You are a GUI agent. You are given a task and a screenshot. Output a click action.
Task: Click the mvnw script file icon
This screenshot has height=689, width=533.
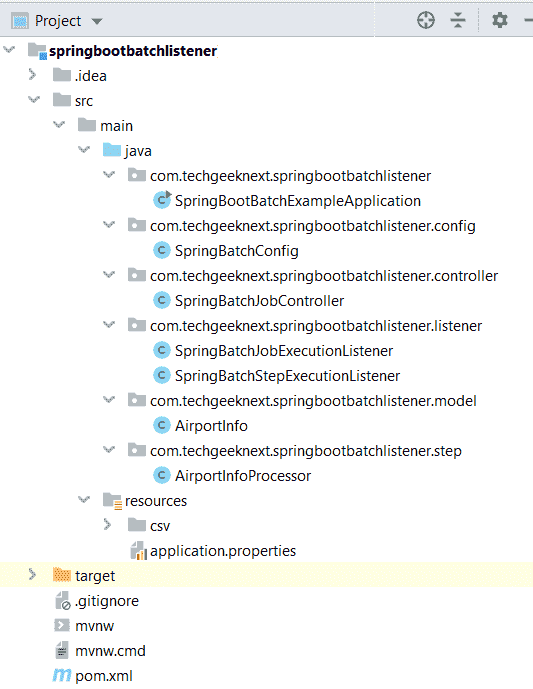coord(62,625)
